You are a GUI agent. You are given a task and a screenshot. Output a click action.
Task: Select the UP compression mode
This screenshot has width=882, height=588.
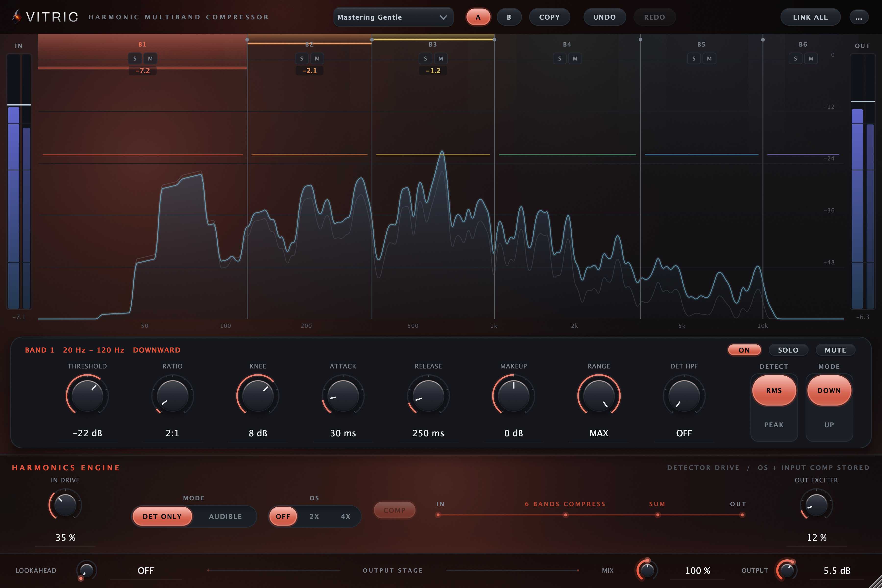click(x=829, y=425)
